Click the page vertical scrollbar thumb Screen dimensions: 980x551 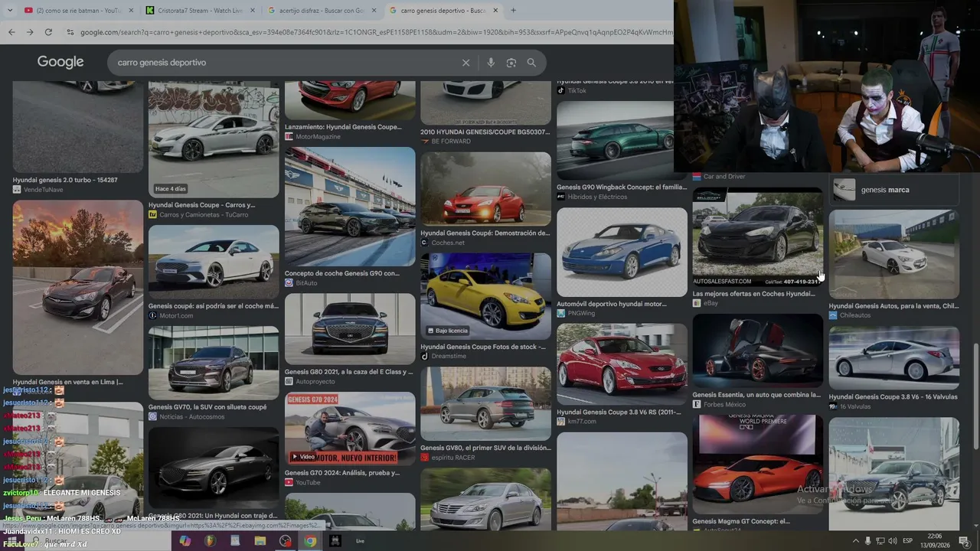click(975, 396)
